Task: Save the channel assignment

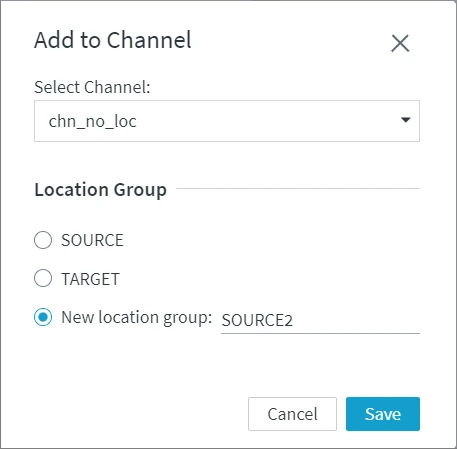Action: coord(383,414)
